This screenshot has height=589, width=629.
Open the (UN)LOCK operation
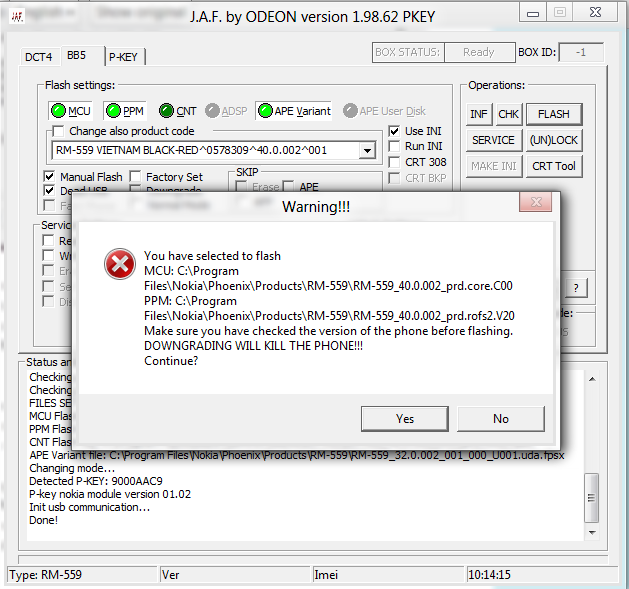click(554, 140)
